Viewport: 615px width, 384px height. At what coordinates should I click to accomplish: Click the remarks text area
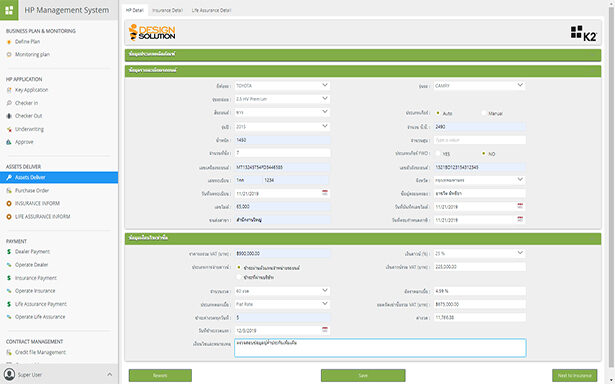(380, 348)
